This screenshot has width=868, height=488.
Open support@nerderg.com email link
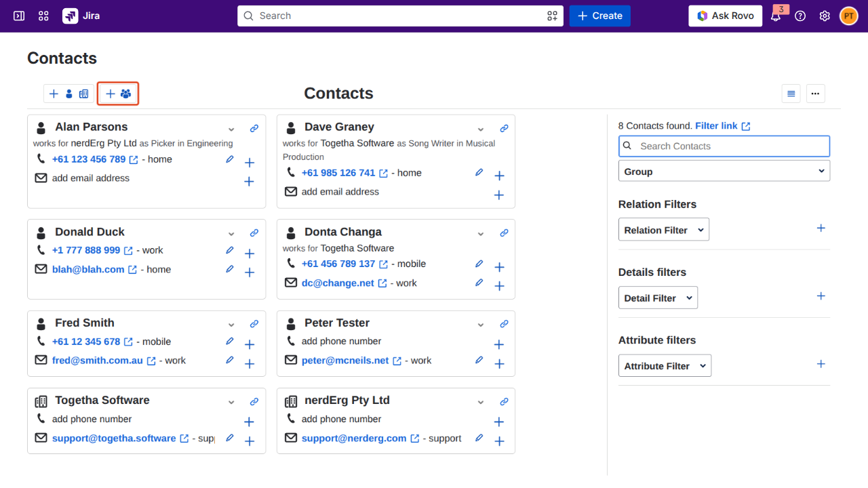pyautogui.click(x=354, y=438)
